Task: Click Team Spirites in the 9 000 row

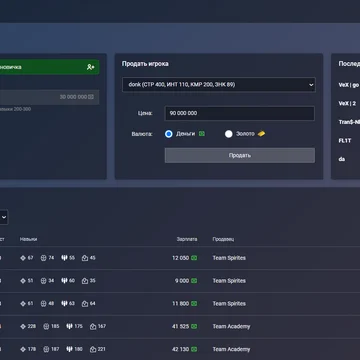Action: [229, 281]
